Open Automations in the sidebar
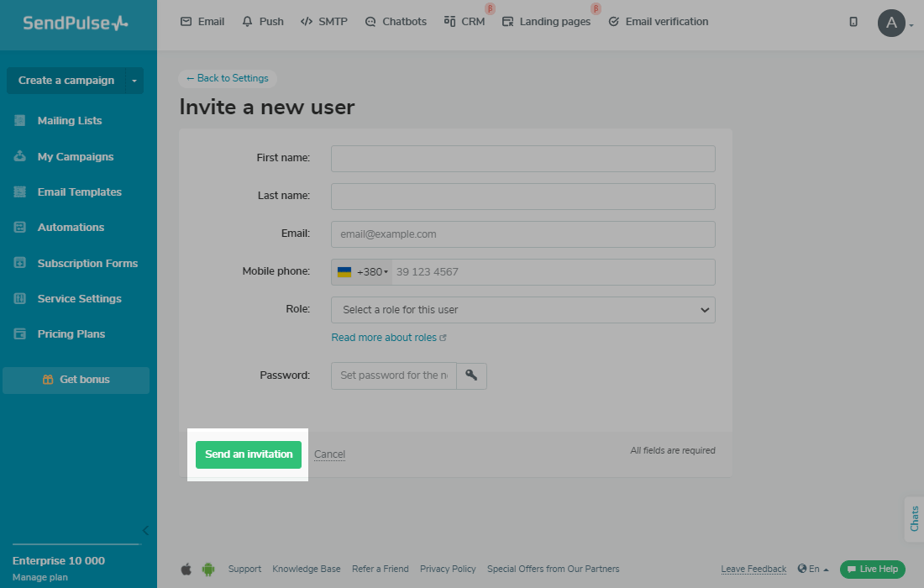Viewport: 924px width, 588px height. coord(71,228)
